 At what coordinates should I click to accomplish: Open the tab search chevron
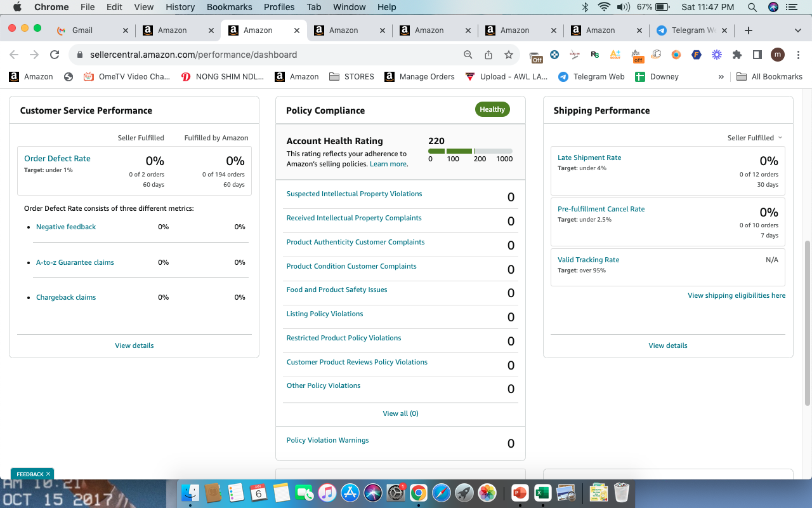pyautogui.click(x=798, y=30)
